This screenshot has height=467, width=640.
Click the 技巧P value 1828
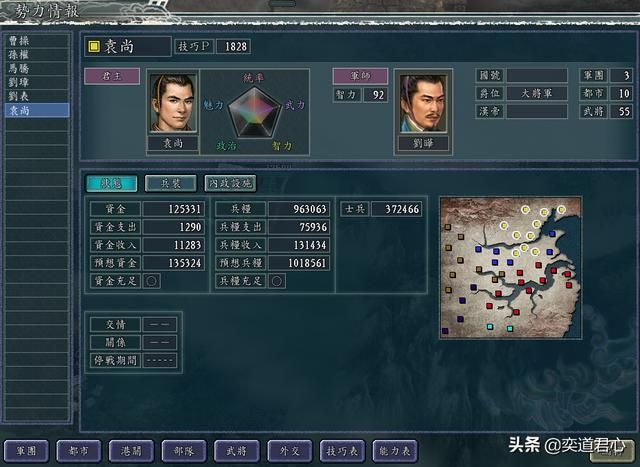click(x=233, y=47)
